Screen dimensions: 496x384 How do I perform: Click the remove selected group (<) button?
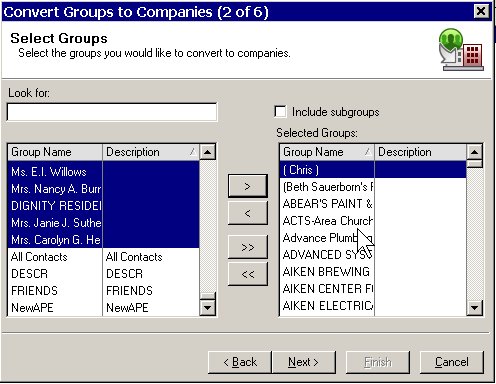[x=248, y=213]
